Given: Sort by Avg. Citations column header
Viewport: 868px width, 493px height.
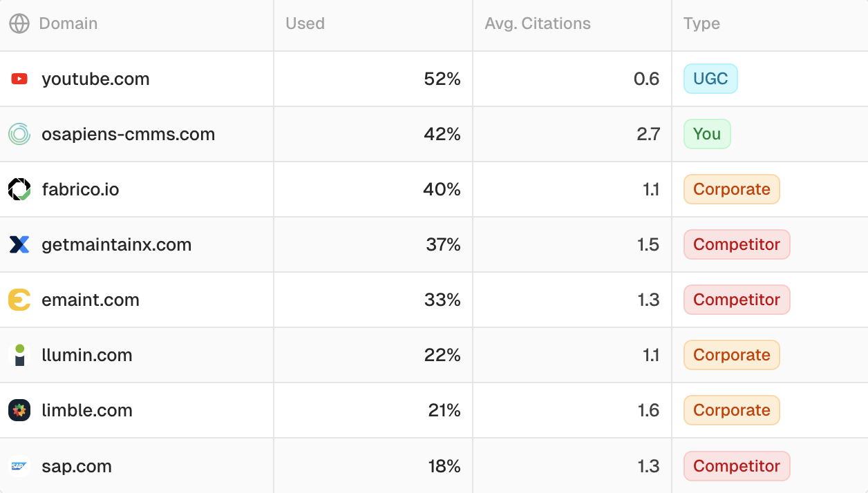Looking at the screenshot, I should [x=538, y=23].
